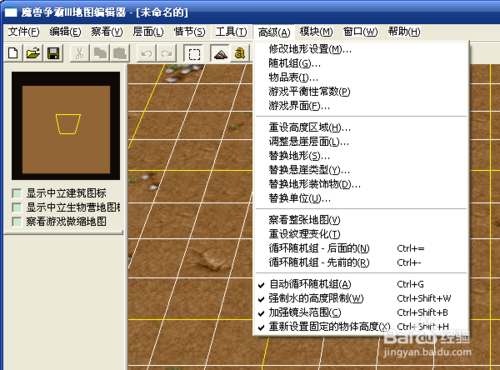The image size is (500, 370).
Task: Toggle 显示中立建筑图标 checkbox
Action: click(17, 193)
